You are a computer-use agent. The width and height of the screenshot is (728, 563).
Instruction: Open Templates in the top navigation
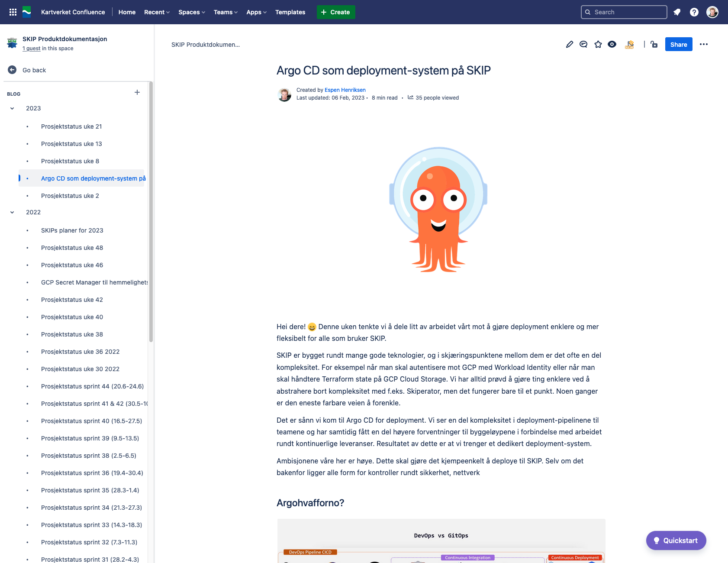tap(290, 12)
